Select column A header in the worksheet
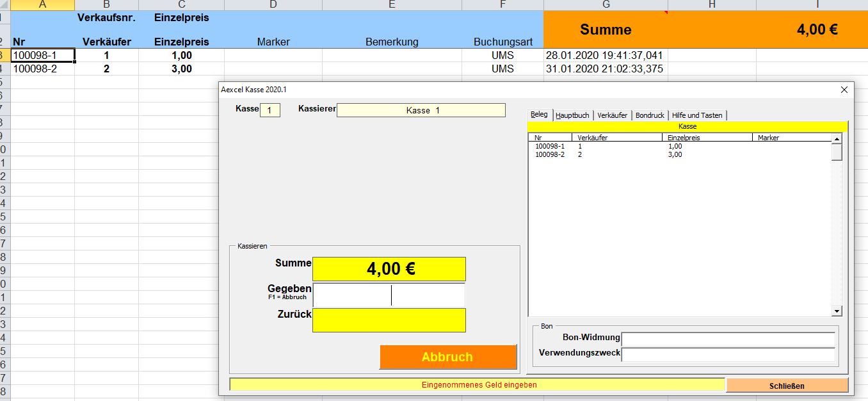Image resolution: width=868 pixels, height=401 pixels. pyautogui.click(x=43, y=5)
